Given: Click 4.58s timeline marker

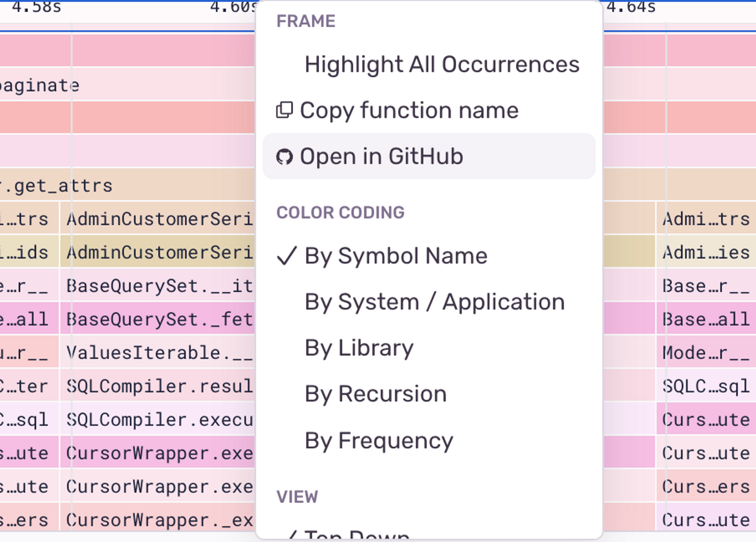Looking at the screenshot, I should (36, 7).
